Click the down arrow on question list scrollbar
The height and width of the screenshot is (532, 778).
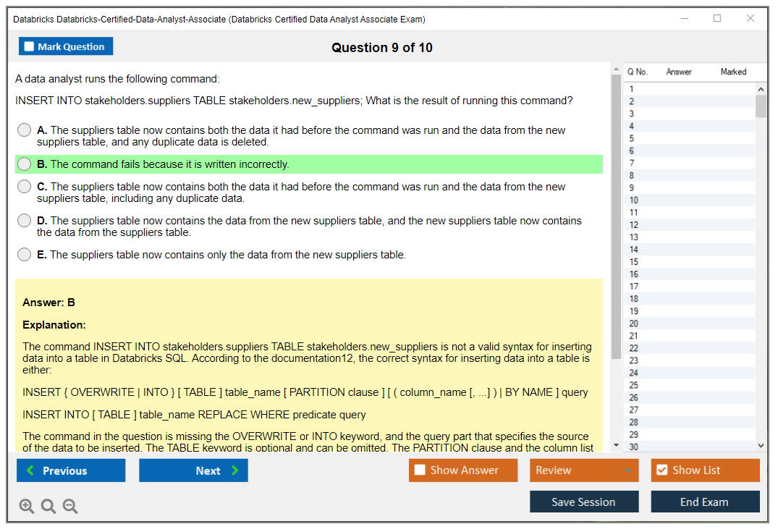761,445
